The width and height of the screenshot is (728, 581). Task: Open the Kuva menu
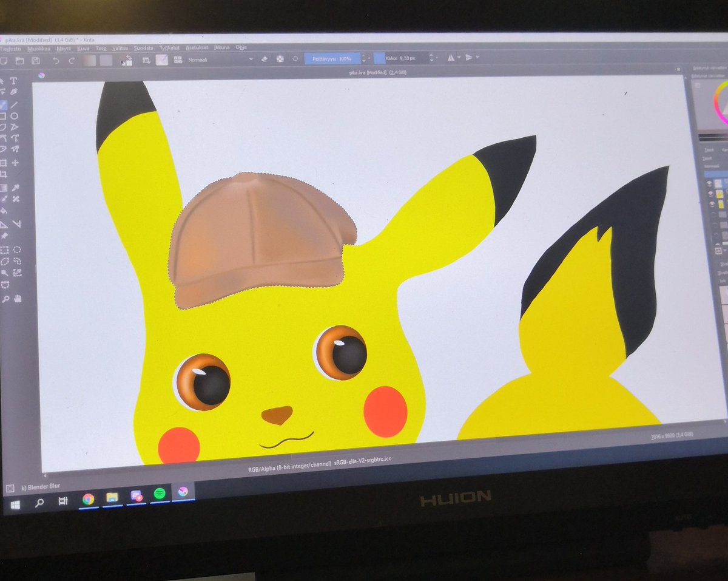click(x=83, y=48)
